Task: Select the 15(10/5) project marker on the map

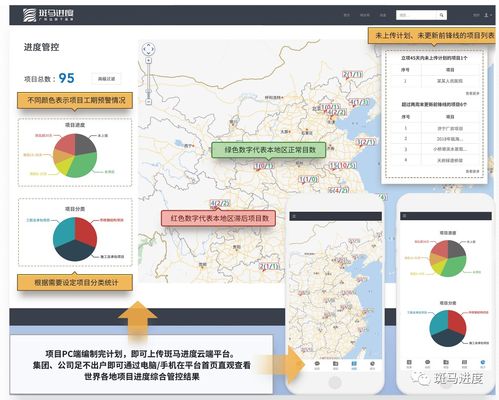Action: tap(343, 166)
